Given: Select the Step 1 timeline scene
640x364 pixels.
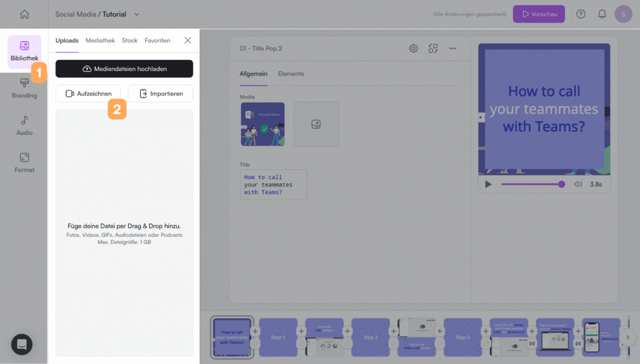Looking at the screenshot, I should [278, 337].
